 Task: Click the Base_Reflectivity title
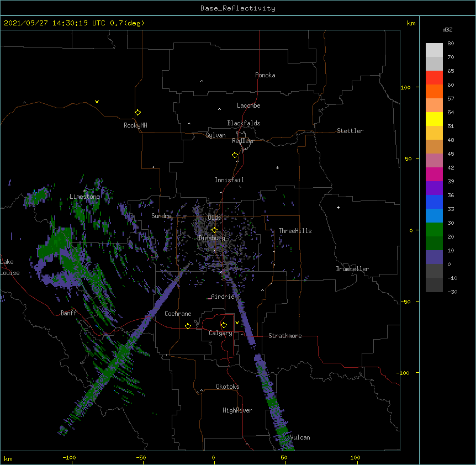238,8
